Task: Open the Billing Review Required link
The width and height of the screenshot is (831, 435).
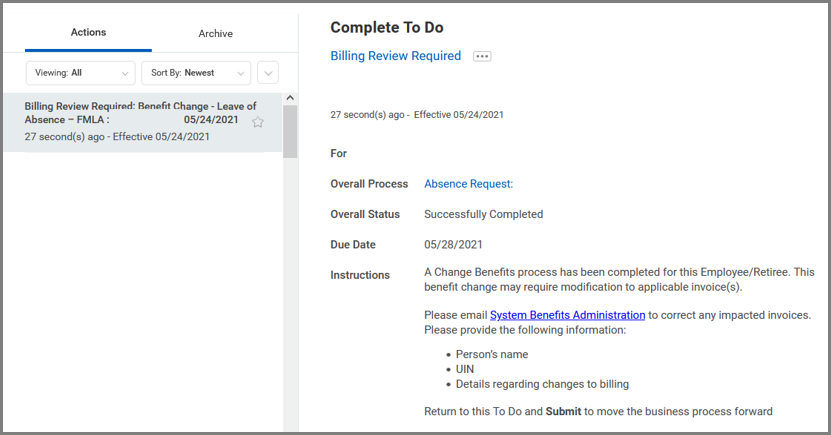Action: tap(395, 56)
